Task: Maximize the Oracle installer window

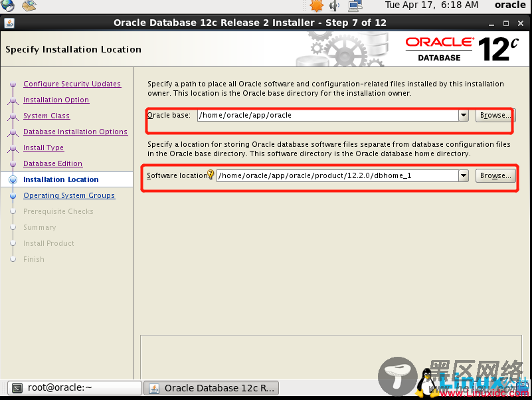Action: (x=506, y=23)
